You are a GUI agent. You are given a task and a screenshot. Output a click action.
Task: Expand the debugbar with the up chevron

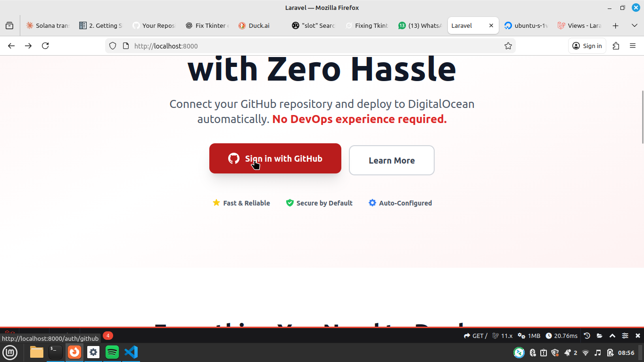point(612,336)
